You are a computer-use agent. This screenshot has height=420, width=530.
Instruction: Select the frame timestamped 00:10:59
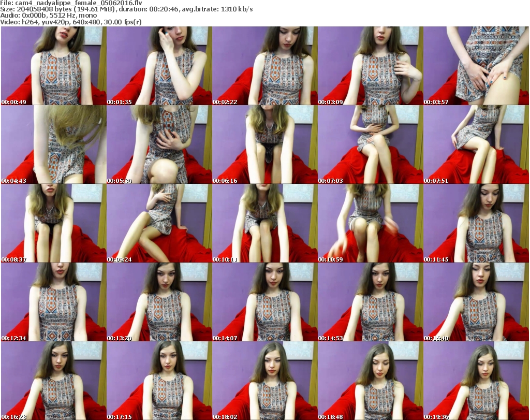coord(370,223)
